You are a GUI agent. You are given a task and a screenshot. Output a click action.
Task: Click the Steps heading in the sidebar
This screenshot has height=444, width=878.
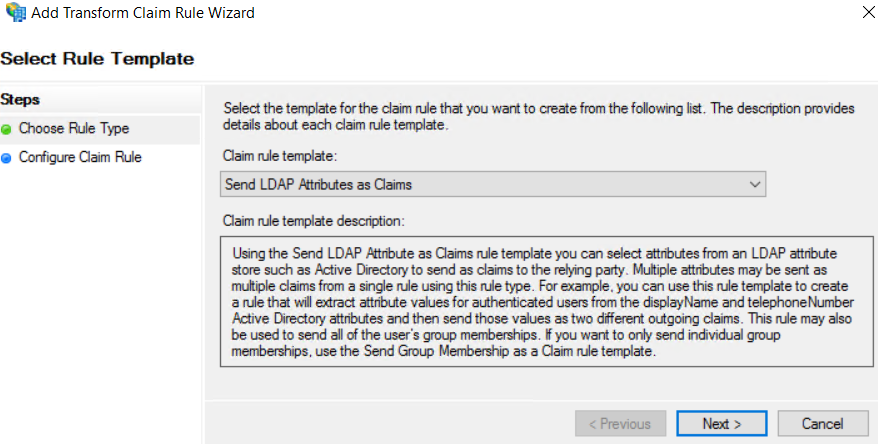coord(20,100)
